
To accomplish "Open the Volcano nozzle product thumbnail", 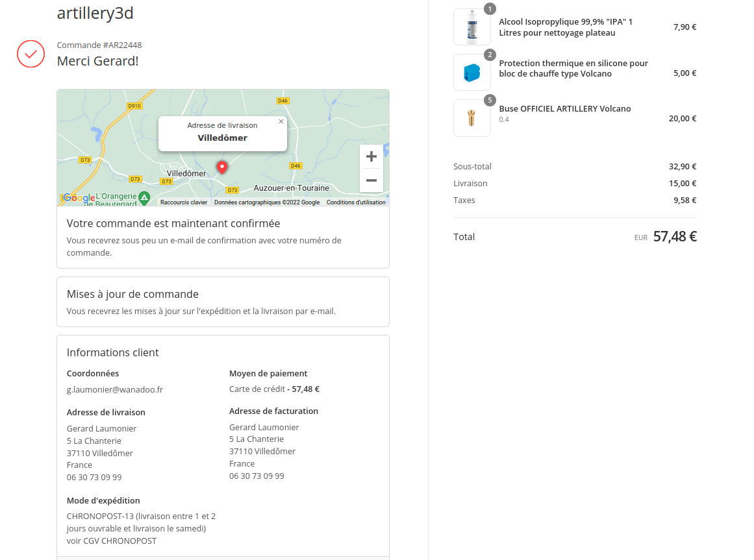I will (472, 118).
